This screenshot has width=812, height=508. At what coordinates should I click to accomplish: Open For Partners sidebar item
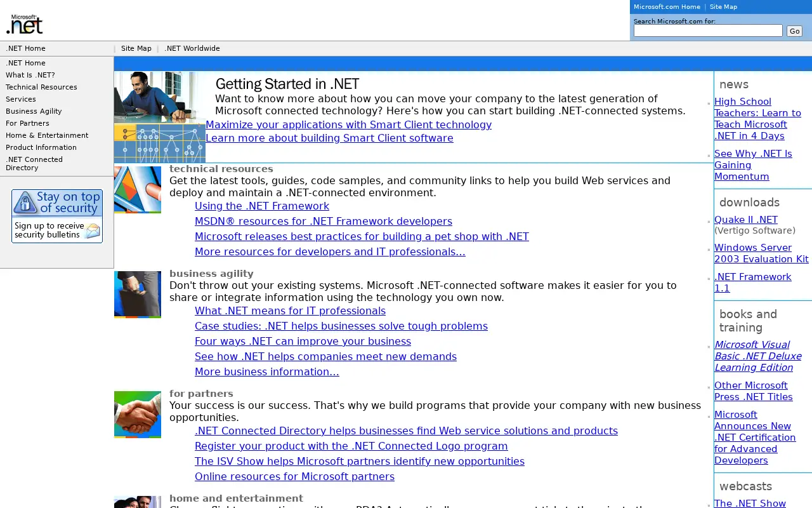27,123
